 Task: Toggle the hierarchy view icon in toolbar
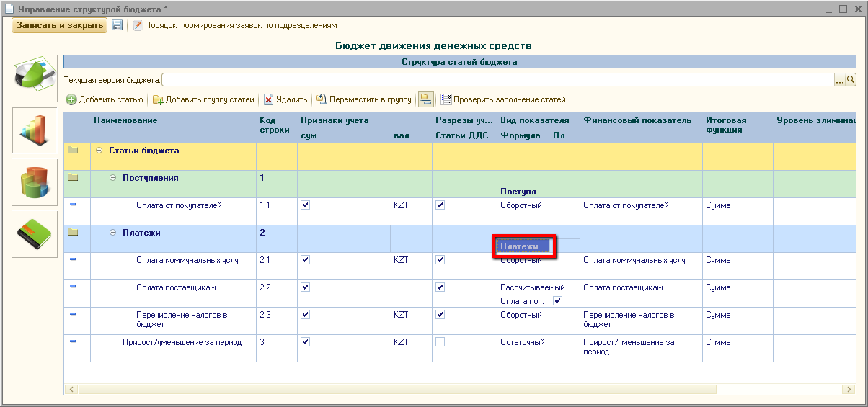[426, 99]
